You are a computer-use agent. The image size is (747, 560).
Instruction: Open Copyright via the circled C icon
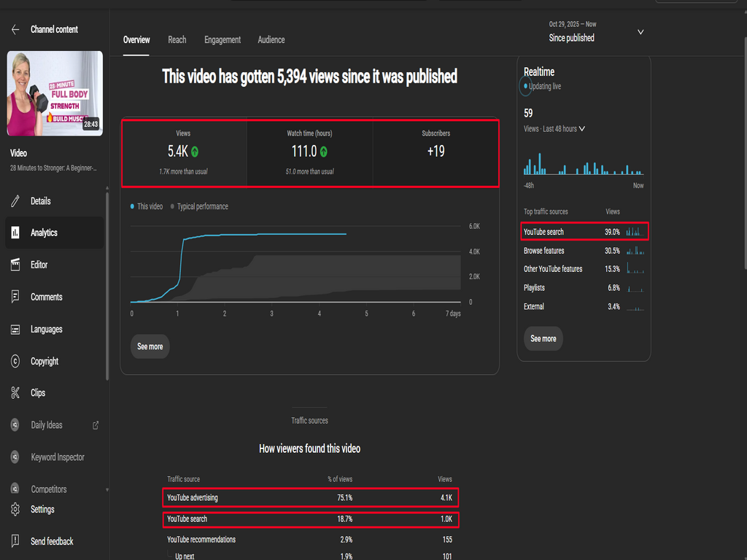[x=15, y=361]
